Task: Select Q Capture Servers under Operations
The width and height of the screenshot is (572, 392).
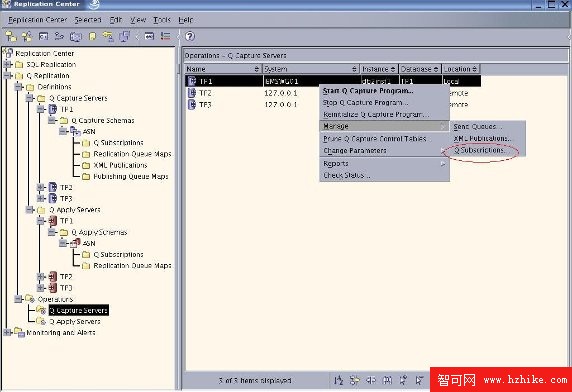Action: coord(78,310)
